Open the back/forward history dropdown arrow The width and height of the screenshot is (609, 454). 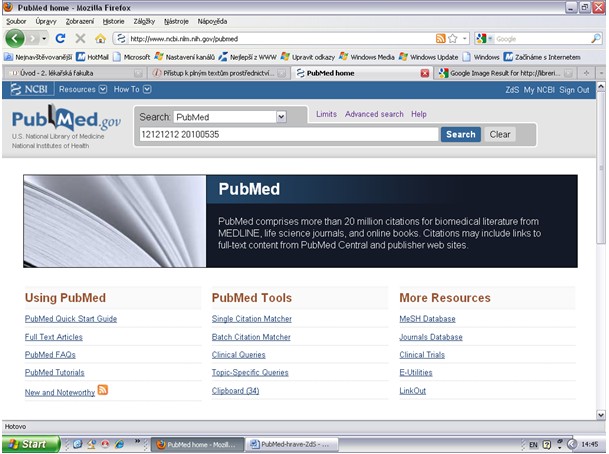pyautogui.click(x=44, y=38)
